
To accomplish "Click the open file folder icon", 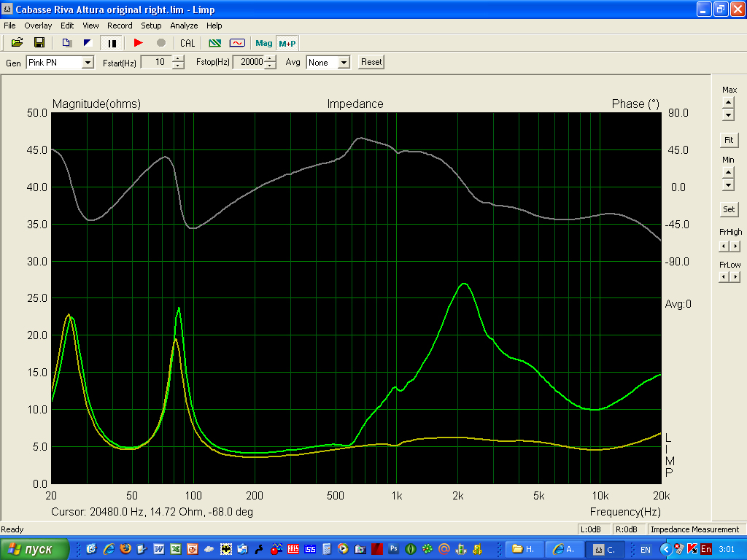I will point(18,43).
